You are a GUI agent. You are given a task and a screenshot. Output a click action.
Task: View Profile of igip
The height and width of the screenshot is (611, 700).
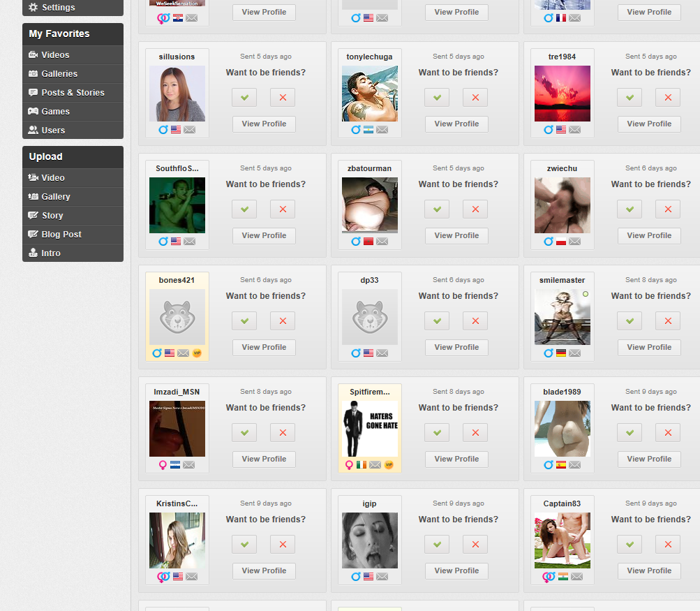pyautogui.click(x=456, y=570)
